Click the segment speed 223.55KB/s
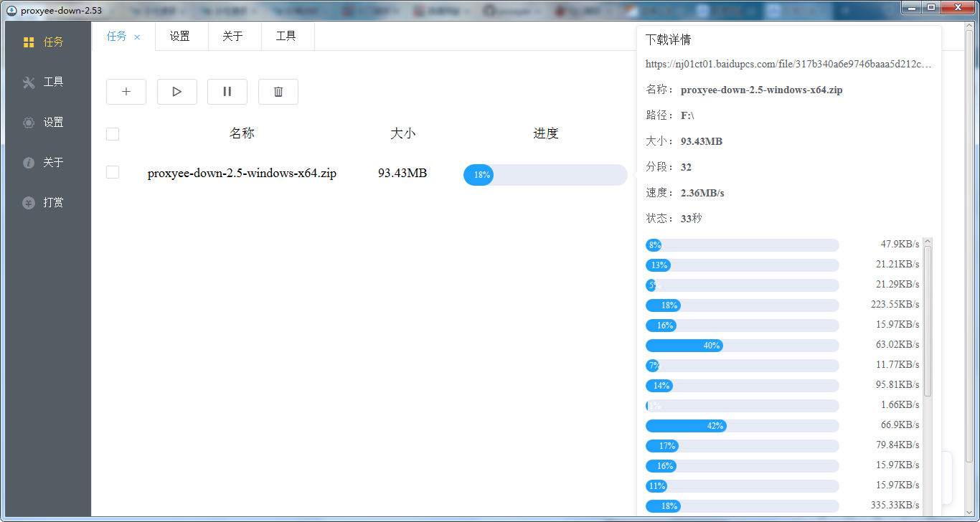Image resolution: width=980 pixels, height=522 pixels. pyautogui.click(x=895, y=305)
